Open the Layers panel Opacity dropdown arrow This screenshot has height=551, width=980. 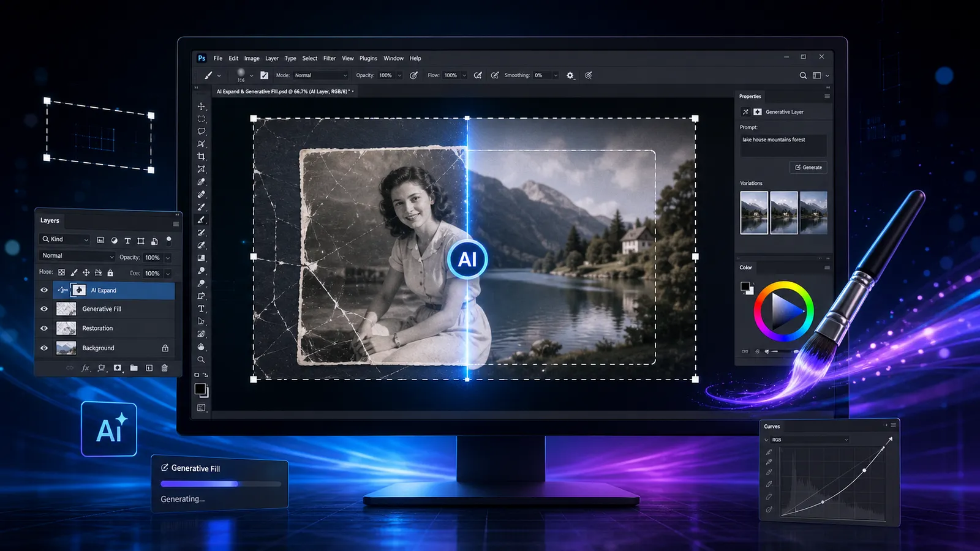168,258
